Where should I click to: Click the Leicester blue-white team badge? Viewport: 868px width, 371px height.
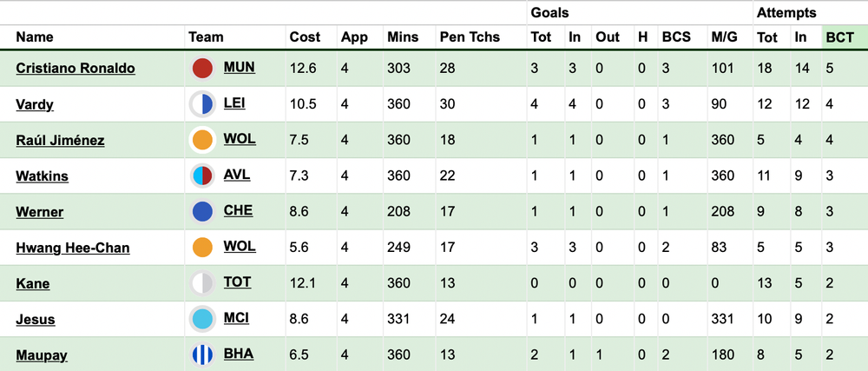pyautogui.click(x=202, y=104)
